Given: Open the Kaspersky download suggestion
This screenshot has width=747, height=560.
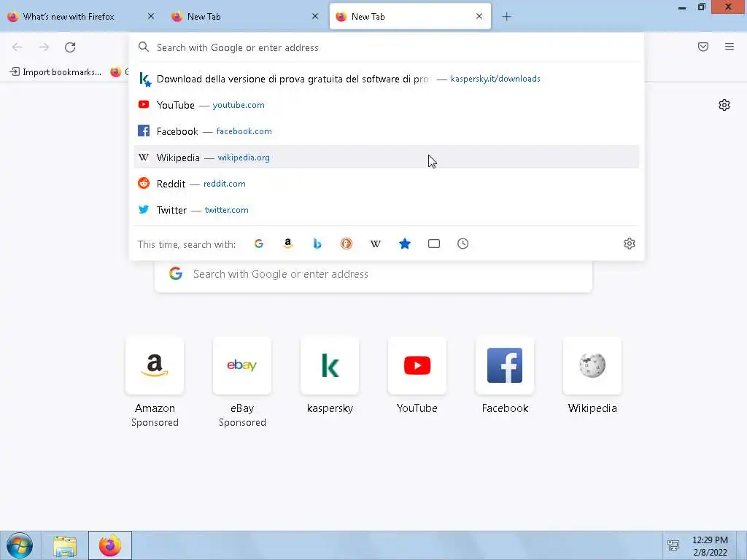Looking at the screenshot, I should click(x=387, y=79).
